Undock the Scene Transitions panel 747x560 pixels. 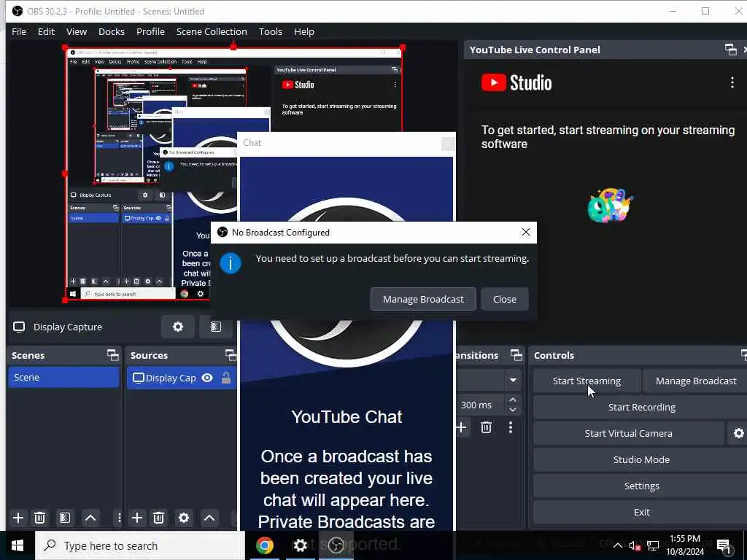pos(516,355)
